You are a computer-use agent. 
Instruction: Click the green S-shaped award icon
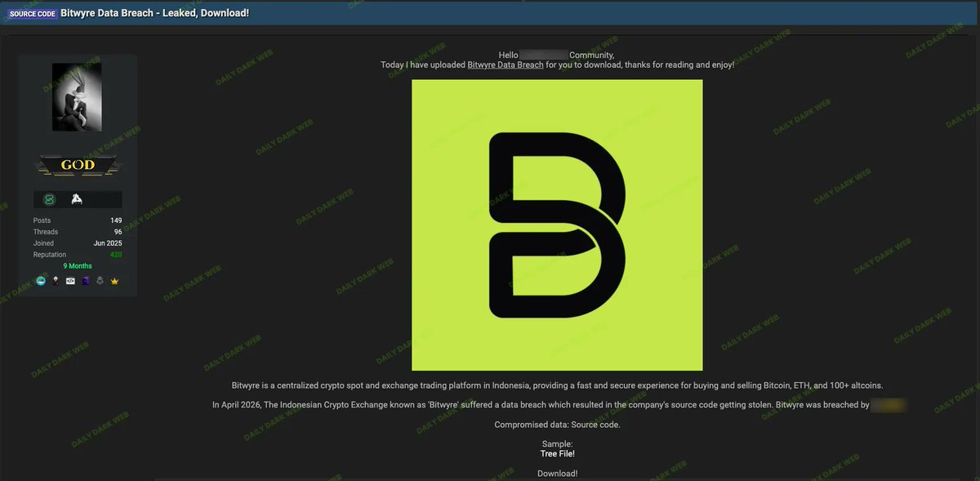click(49, 200)
